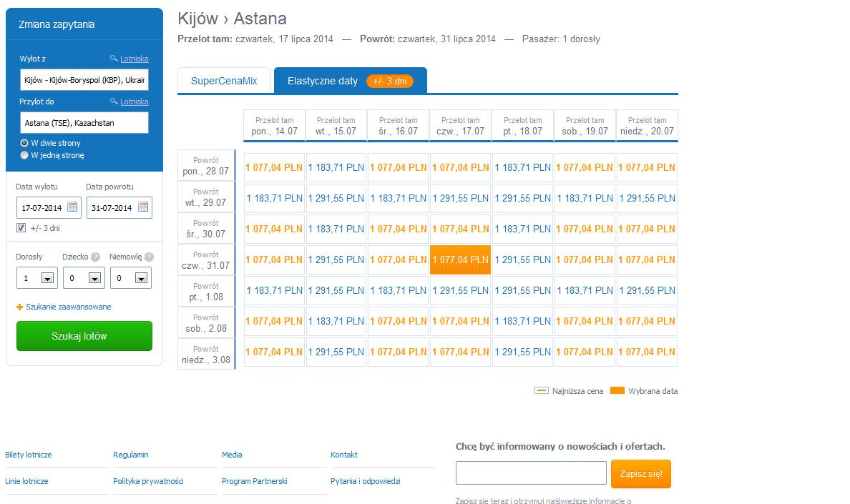Click the magnifier icon next to Przylot do Lotniska
The height and width of the screenshot is (504, 850).
point(114,102)
